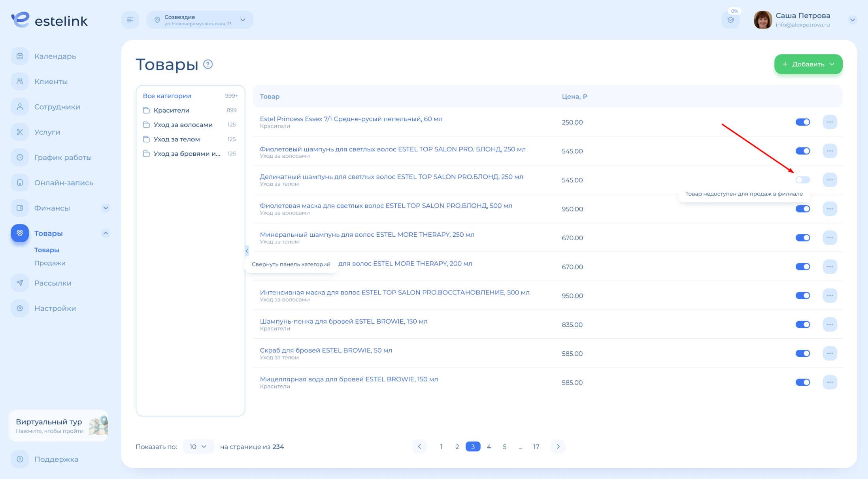Open the Созвездие branch selector

pyautogui.click(x=200, y=20)
